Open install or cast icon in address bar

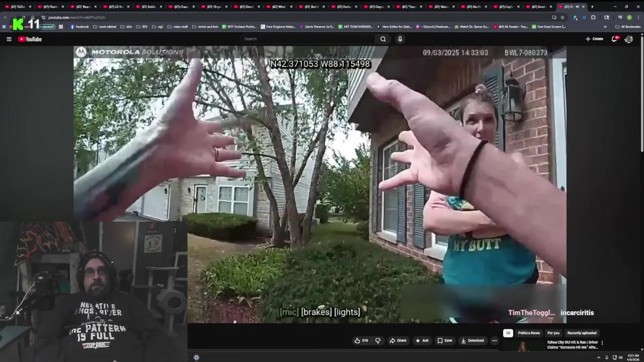554,17
